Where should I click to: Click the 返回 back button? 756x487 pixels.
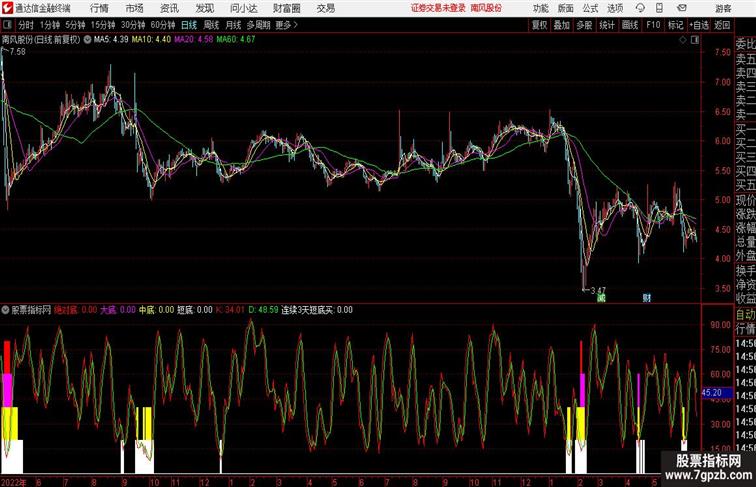[722, 25]
